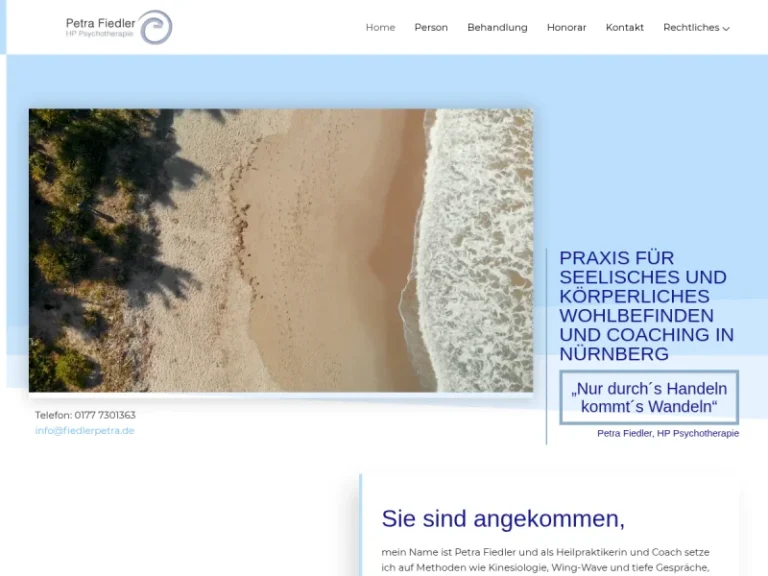Go to the Person page
The image size is (768, 576).
[x=431, y=27]
